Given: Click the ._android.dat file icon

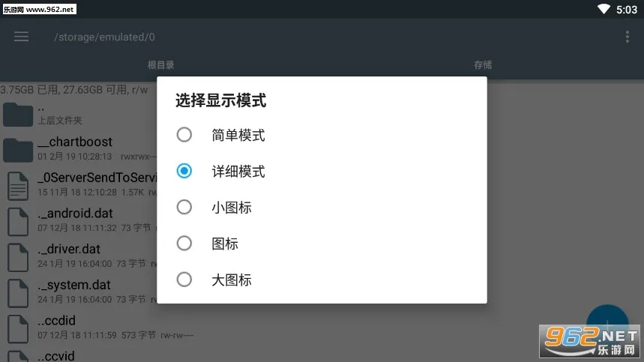Looking at the screenshot, I should point(17,222).
